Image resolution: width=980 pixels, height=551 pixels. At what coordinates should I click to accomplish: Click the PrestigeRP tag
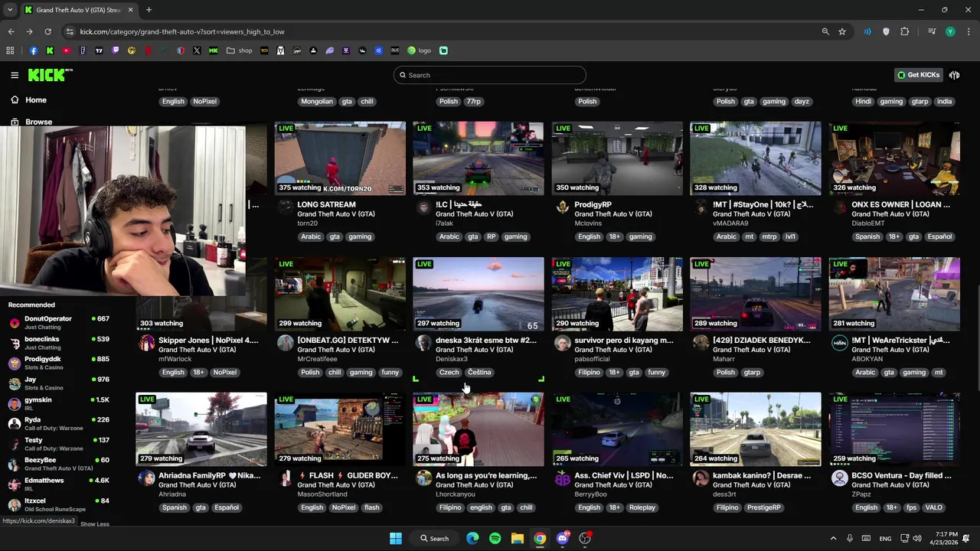(763, 507)
